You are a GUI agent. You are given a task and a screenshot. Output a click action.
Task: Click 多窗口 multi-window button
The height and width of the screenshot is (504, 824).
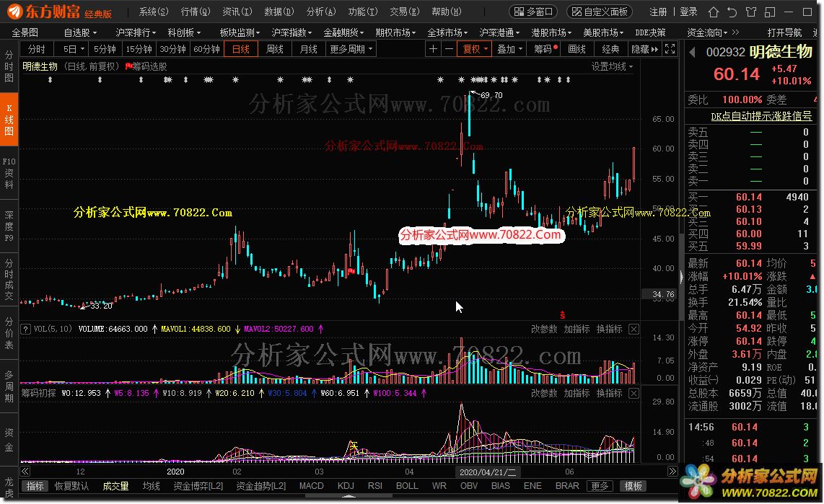533,12
